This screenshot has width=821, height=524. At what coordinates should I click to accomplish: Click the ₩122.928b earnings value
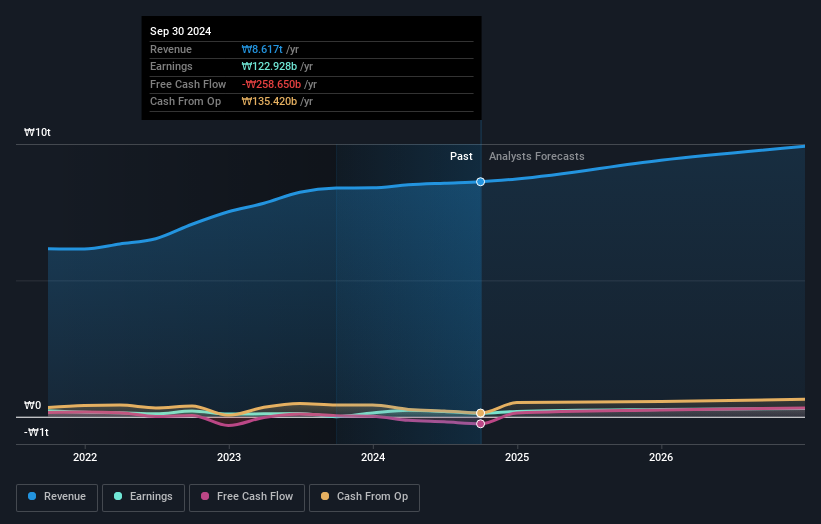pos(269,66)
